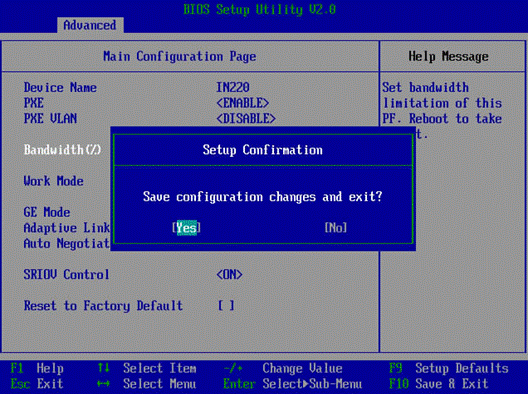Image resolution: width=528 pixels, height=394 pixels.
Task: Click the Main Configuration Page heading
Action: pos(179,56)
